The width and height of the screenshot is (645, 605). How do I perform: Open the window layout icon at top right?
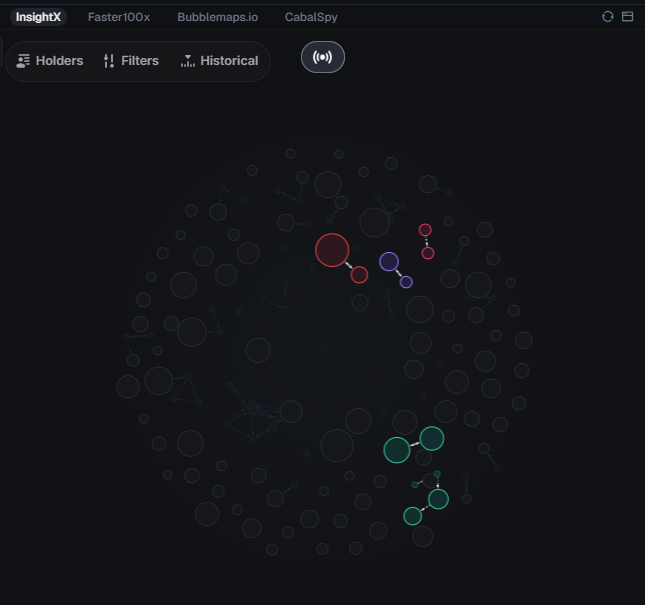(627, 16)
